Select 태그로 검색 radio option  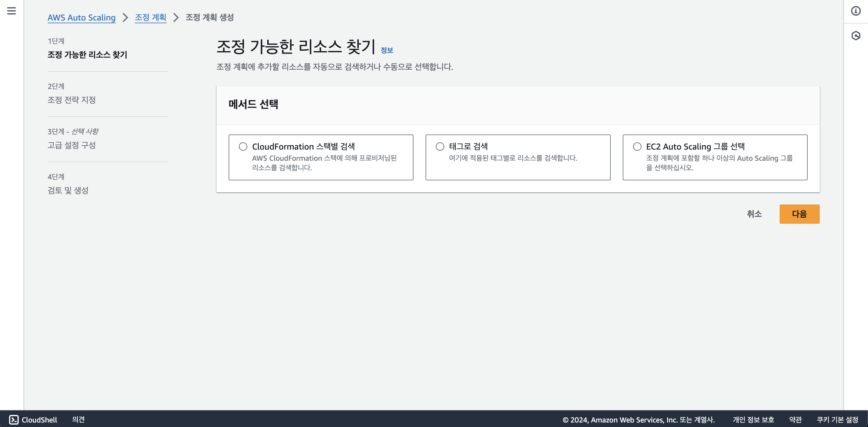[x=440, y=147]
